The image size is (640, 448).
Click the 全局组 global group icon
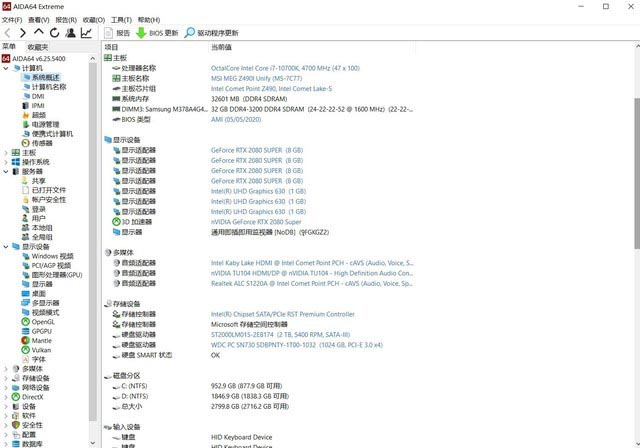[26, 237]
